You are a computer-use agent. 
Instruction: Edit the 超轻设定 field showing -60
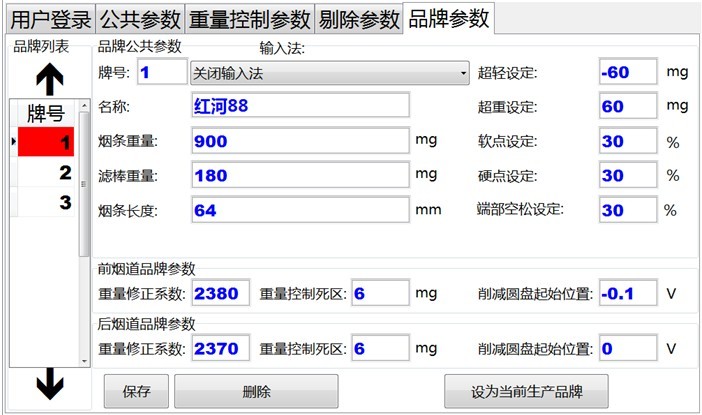tap(627, 73)
